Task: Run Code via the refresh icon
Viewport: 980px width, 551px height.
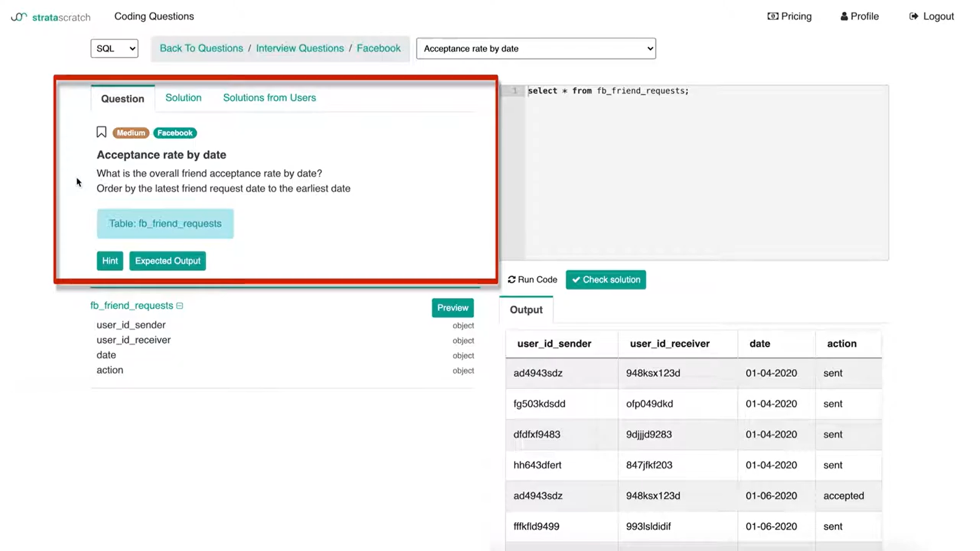Action: (x=511, y=280)
